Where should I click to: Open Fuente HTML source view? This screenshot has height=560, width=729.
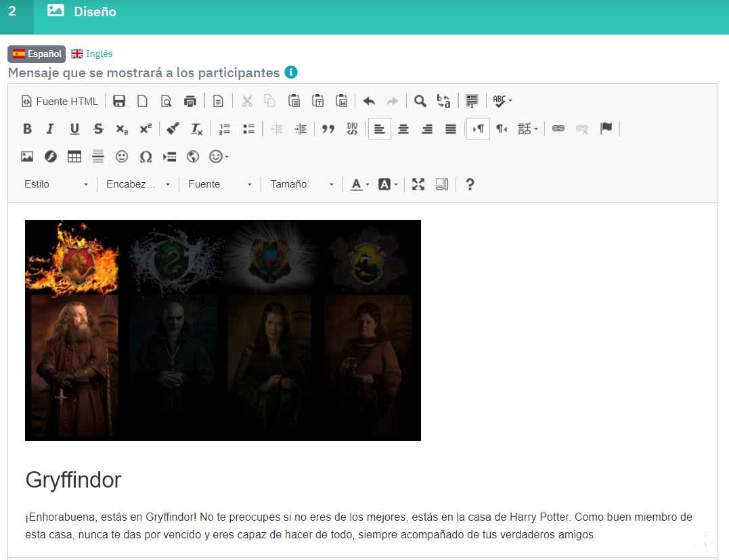coord(60,101)
